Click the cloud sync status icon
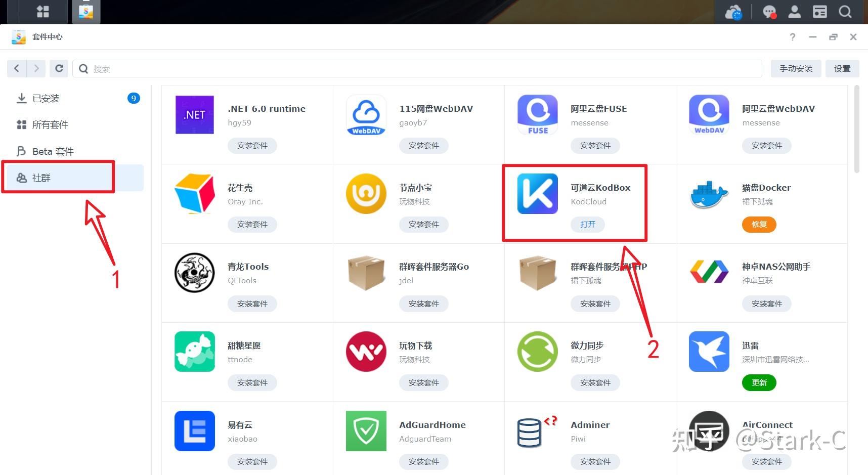 tap(733, 11)
